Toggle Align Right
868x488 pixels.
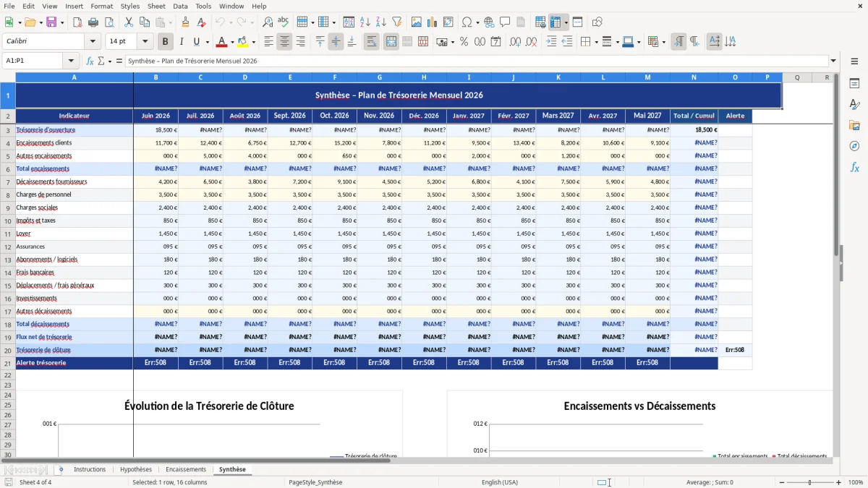click(300, 42)
